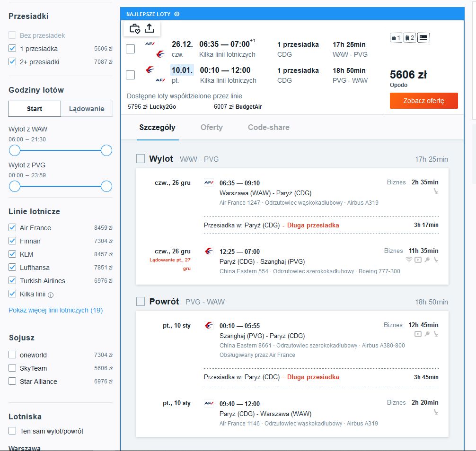The height and width of the screenshot is (451, 476).
Task: Open the 6007 zł BudgetAir offer
Action: point(238,106)
